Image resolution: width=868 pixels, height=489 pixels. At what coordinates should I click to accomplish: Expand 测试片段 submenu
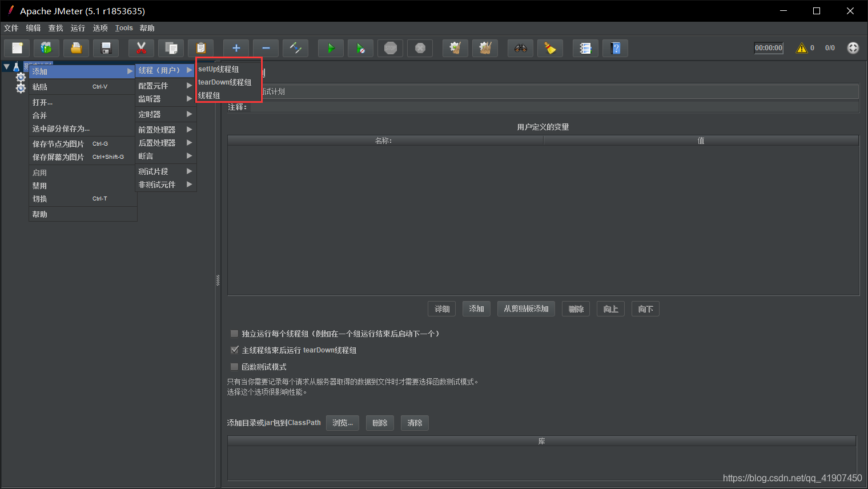click(x=166, y=171)
